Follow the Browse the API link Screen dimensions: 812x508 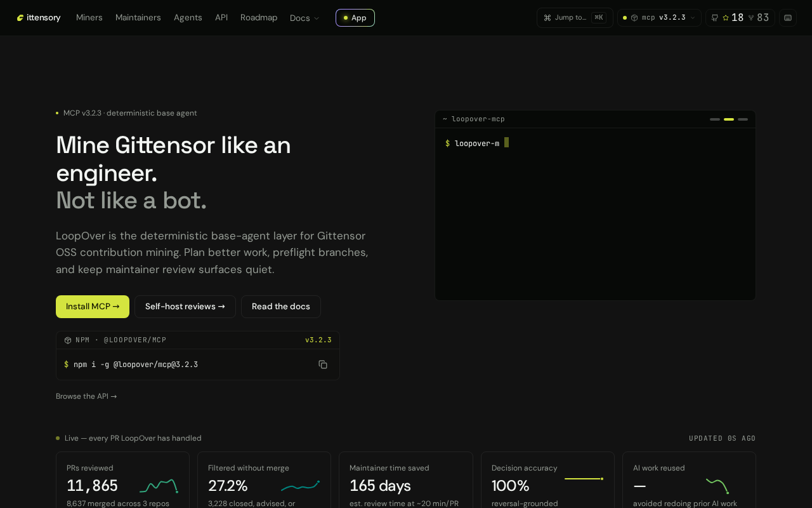86,396
